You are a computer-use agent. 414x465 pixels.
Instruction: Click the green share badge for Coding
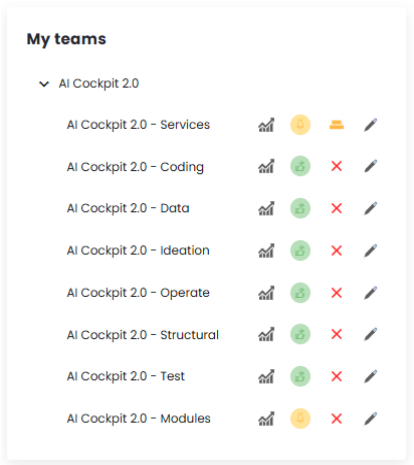pyautogui.click(x=300, y=166)
